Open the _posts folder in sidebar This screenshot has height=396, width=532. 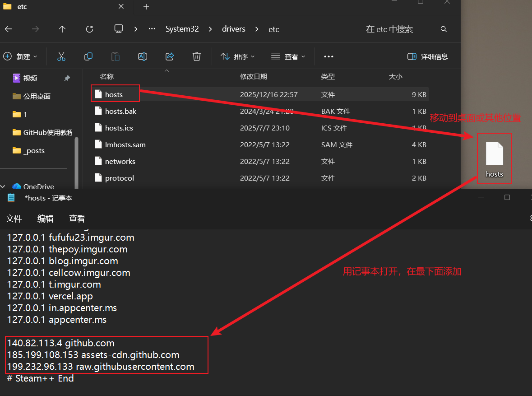34,150
